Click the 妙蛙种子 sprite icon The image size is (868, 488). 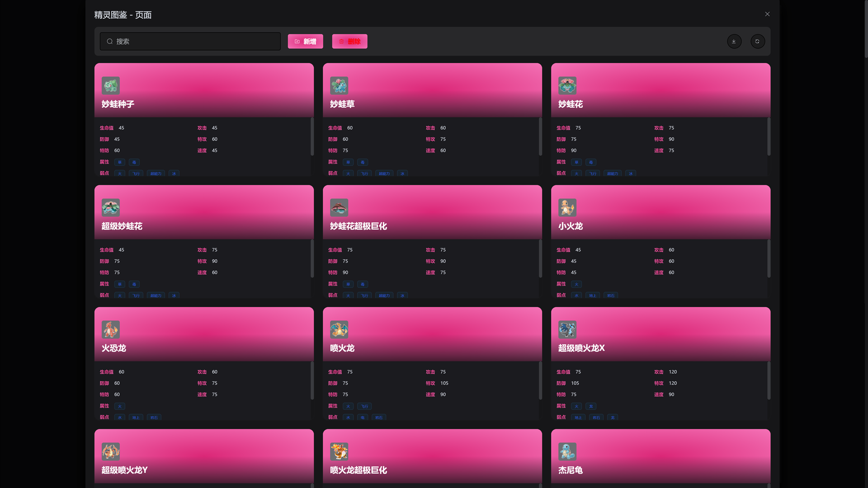(111, 85)
